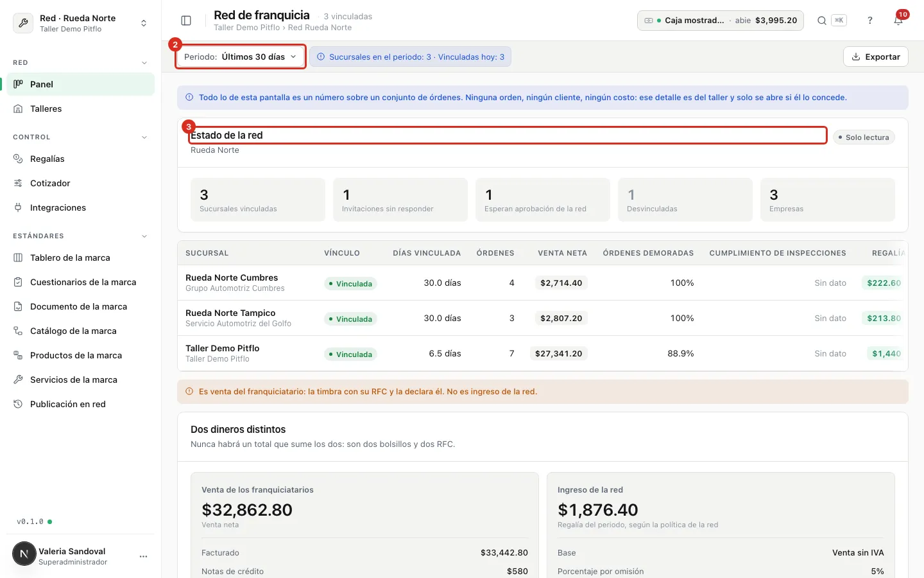Click the Sucursales en el periodo info chip
Image resolution: width=924 pixels, height=578 pixels.
(x=411, y=57)
